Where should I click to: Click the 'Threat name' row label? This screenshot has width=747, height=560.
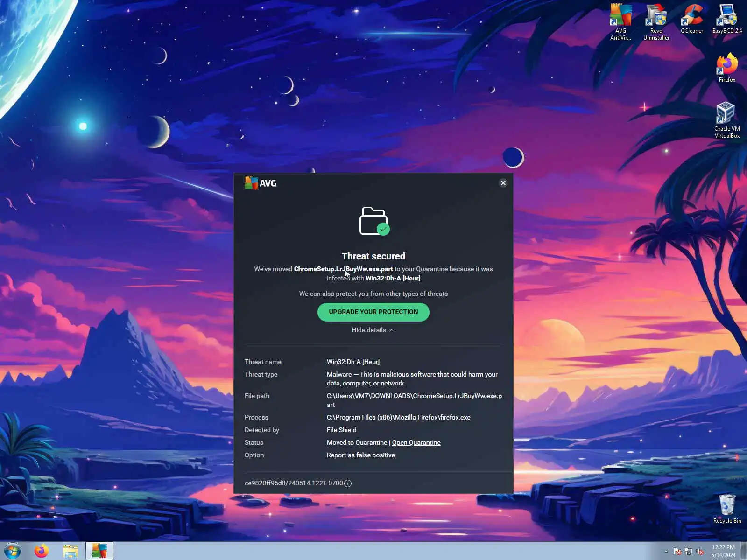[263, 362]
